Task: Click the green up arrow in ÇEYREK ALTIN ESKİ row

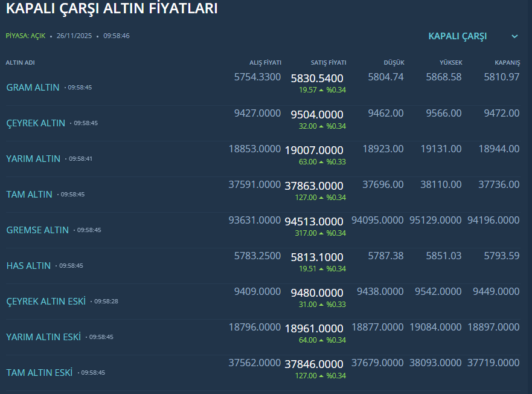Action: point(321,305)
